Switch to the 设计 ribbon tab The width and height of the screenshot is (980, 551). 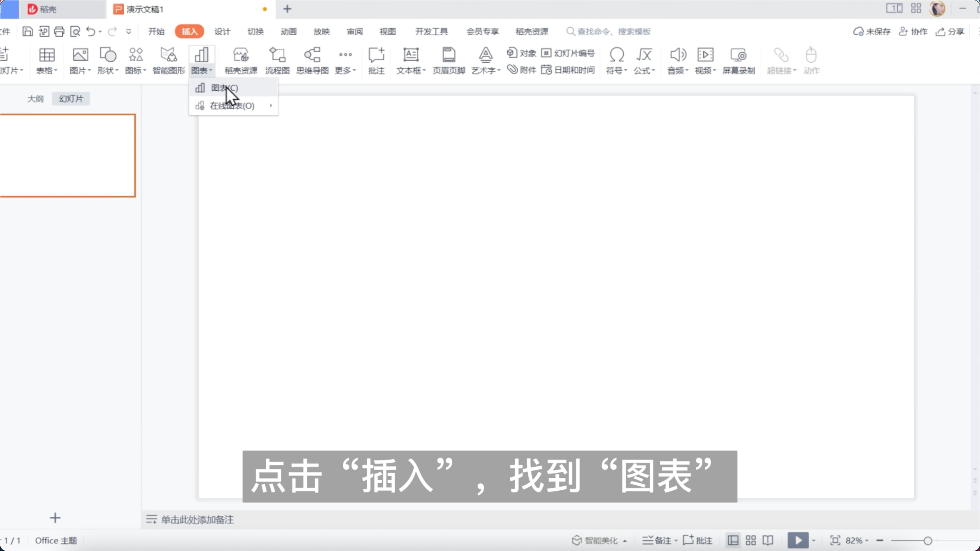click(222, 31)
